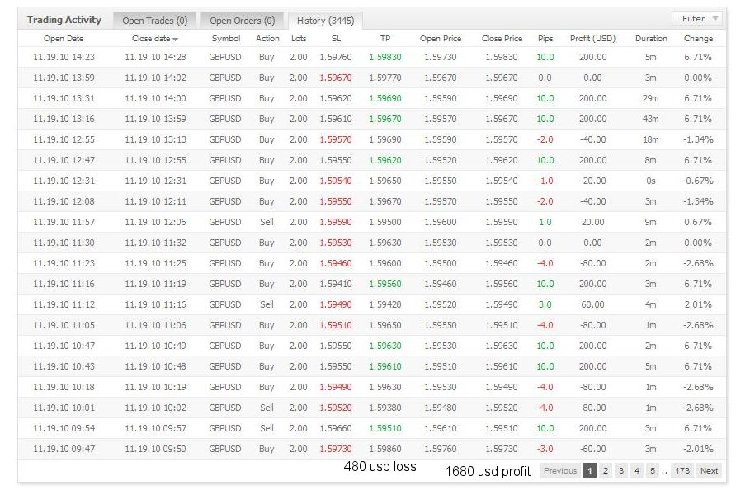This screenshot has width=750, height=495.
Task: Switch to the Open Trades tab
Action: pyautogui.click(x=154, y=20)
